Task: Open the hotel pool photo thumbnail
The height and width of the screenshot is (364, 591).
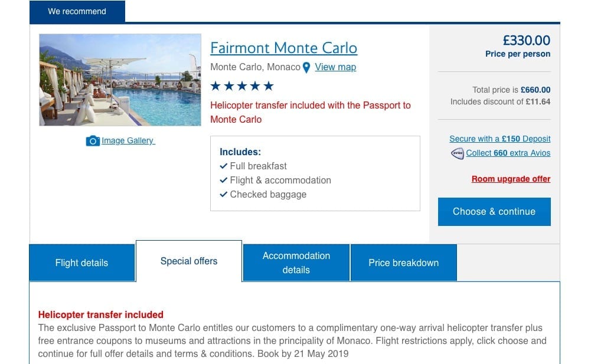Action: click(x=120, y=80)
